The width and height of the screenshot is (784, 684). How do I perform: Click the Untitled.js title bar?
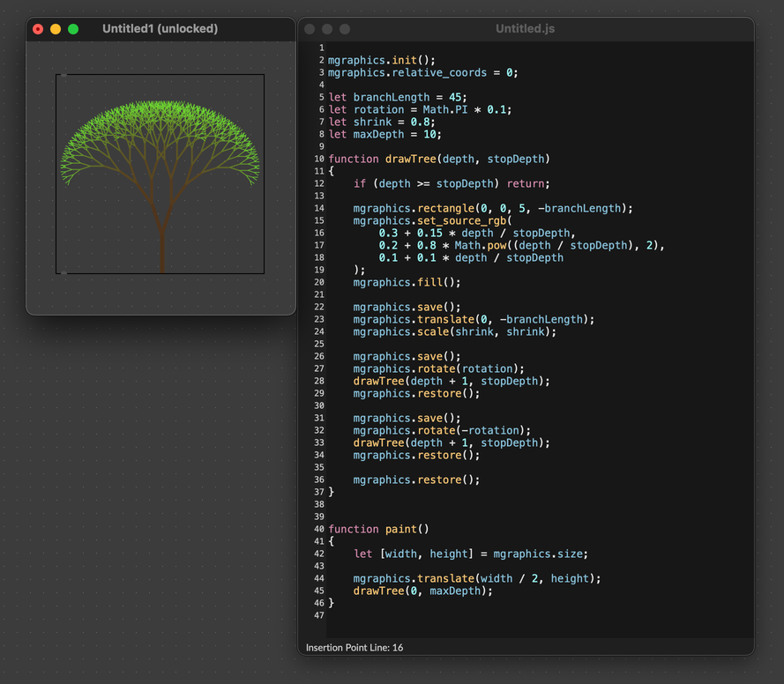click(525, 29)
